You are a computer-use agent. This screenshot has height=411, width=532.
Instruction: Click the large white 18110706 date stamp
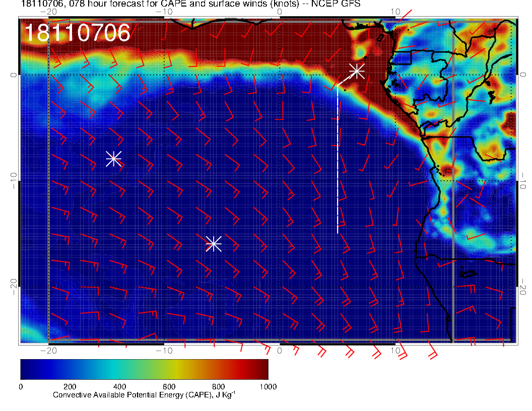(77, 33)
